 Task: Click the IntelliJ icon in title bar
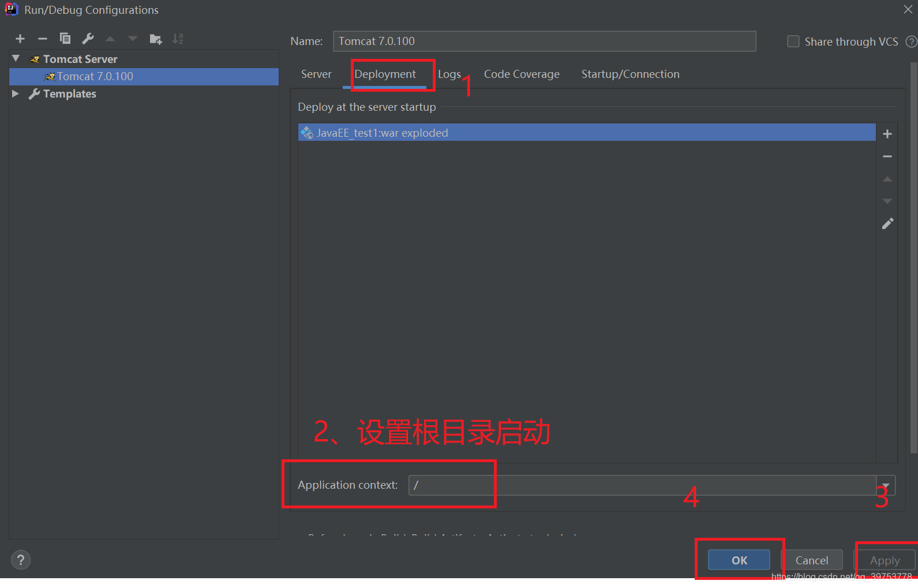(x=11, y=9)
